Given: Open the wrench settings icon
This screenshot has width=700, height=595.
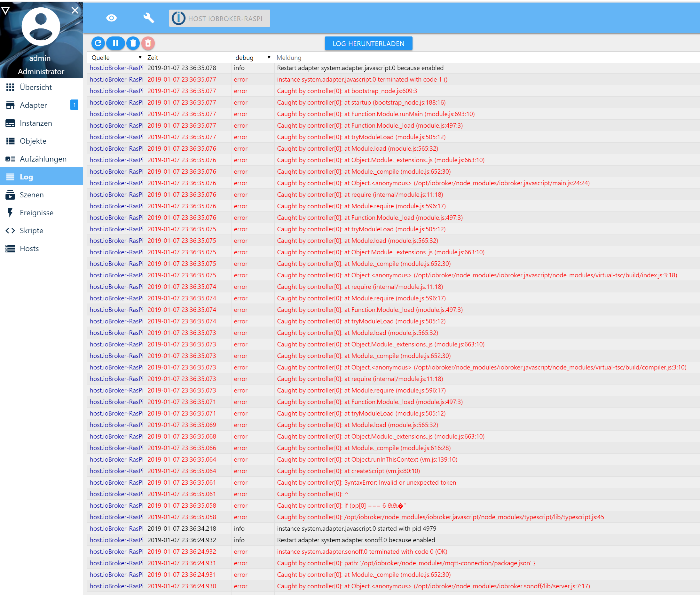Looking at the screenshot, I should pyautogui.click(x=149, y=18).
